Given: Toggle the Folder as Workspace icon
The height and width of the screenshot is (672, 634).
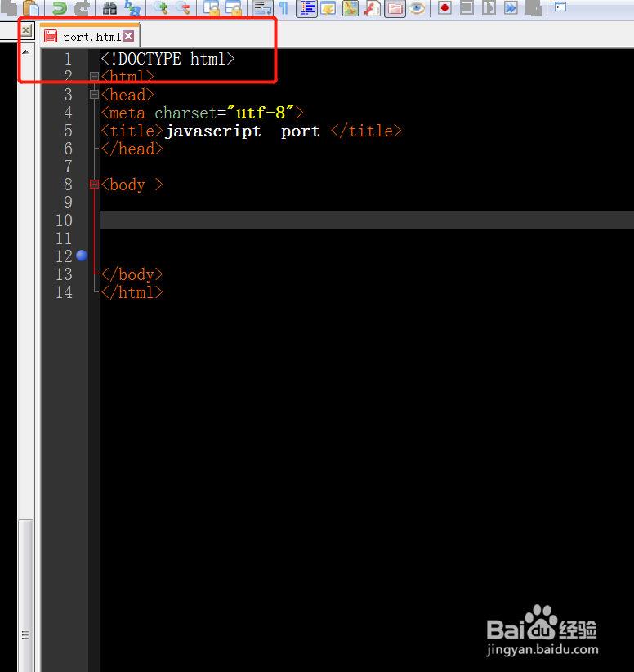Looking at the screenshot, I should click(395, 8).
